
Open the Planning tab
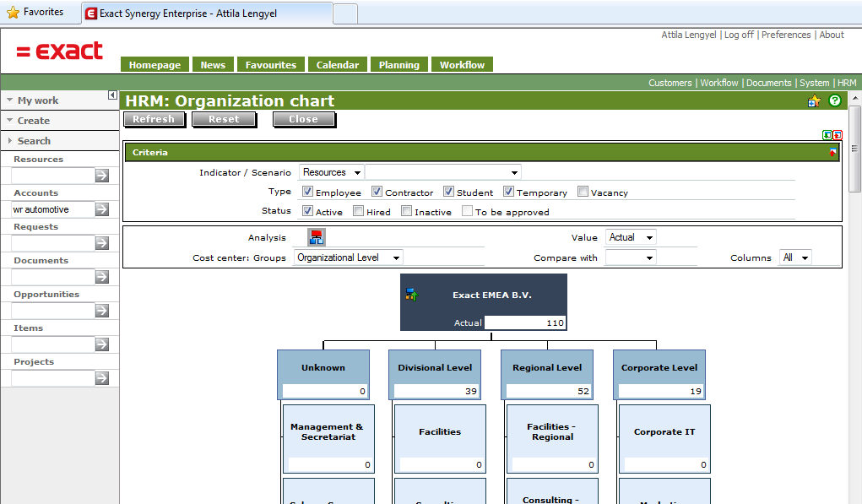[x=399, y=65]
